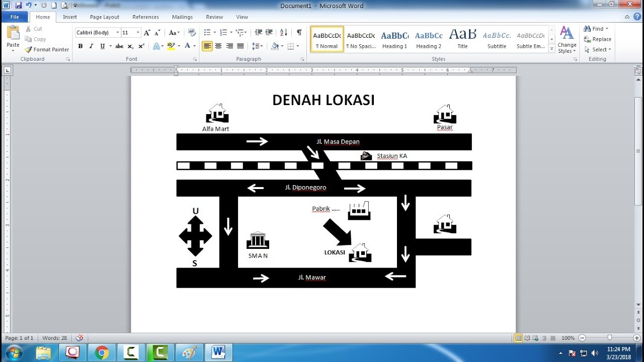Click the Grow Font icon

147,33
